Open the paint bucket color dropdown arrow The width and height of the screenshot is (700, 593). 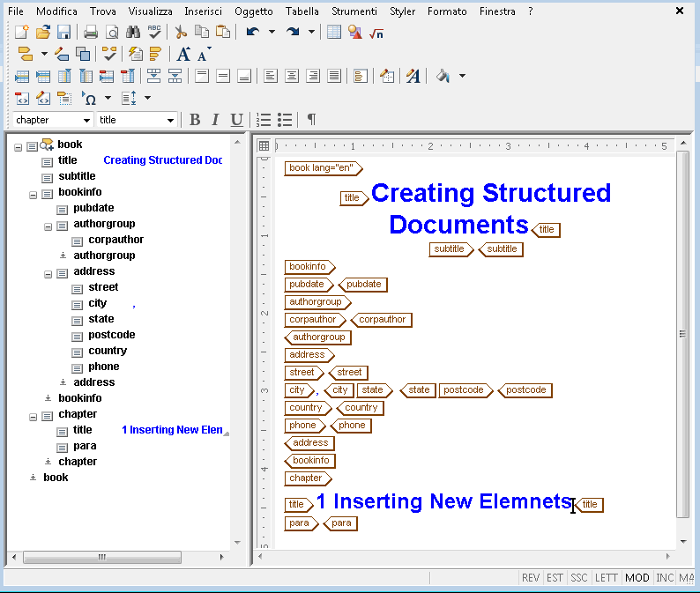tap(463, 77)
